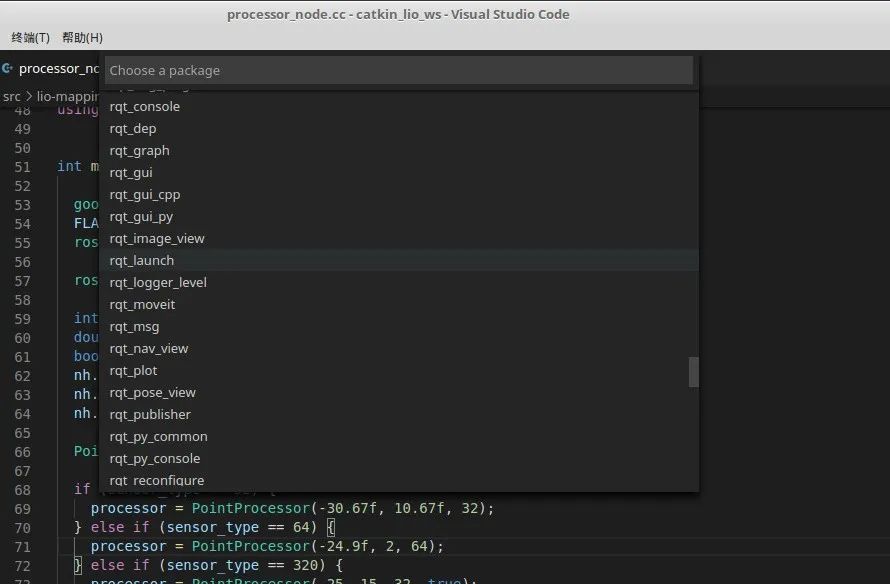The image size is (890, 584).
Task: Select the rqt_moveit package
Action: click(399, 305)
